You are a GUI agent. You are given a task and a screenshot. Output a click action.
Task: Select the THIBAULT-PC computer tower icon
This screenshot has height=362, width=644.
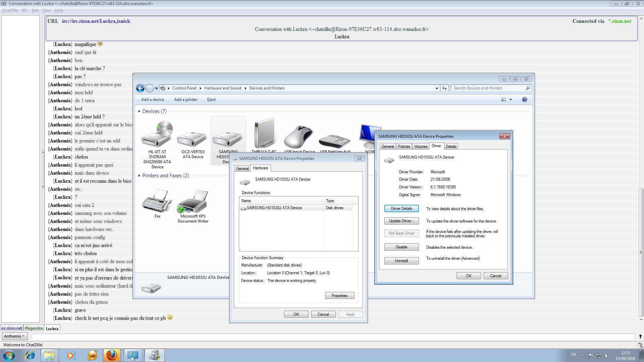(x=264, y=133)
